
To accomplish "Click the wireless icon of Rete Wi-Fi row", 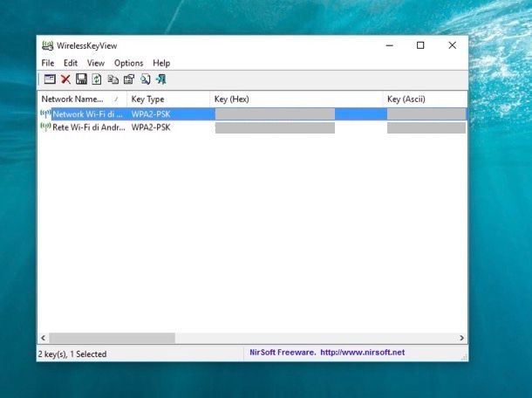I will point(45,127).
